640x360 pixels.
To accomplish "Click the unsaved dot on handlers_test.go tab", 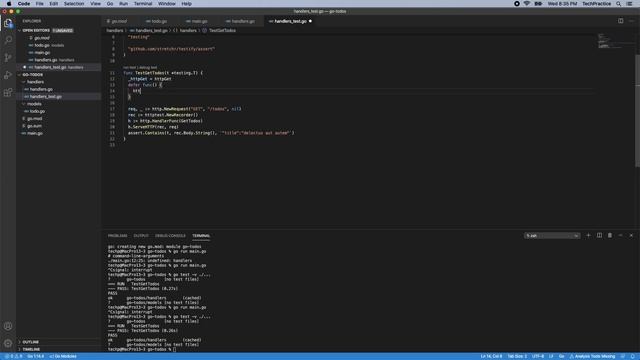I will 310,21.
